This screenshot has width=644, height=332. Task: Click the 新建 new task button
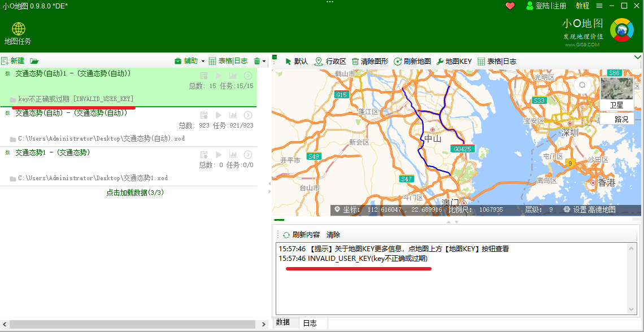13,61
